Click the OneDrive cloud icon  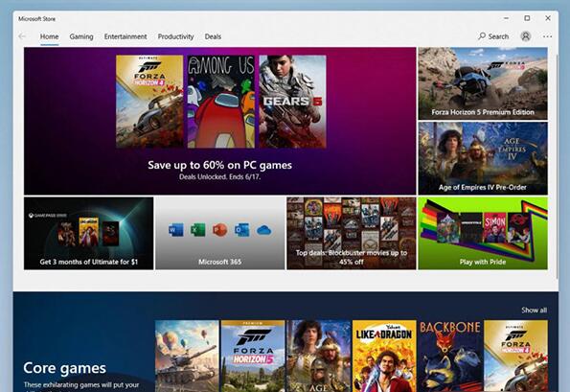263,230
